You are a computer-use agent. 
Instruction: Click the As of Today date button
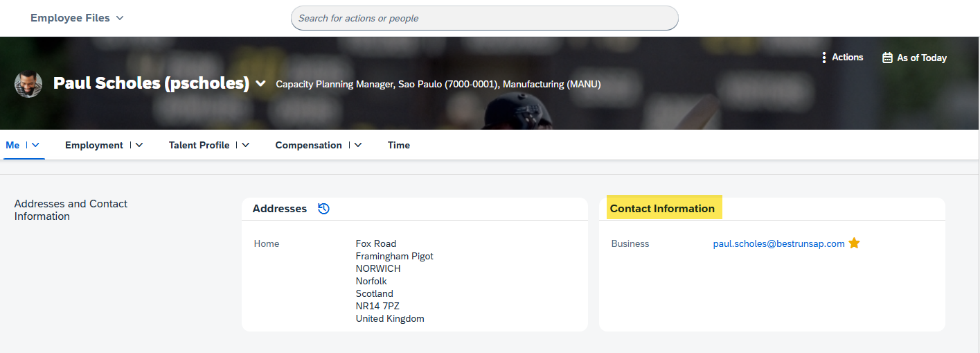click(x=914, y=58)
